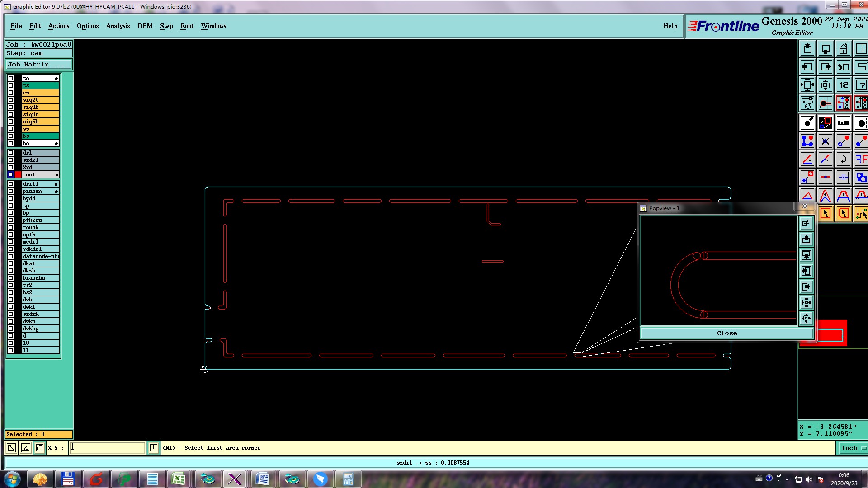Image resolution: width=868 pixels, height=488 pixels.
Task: Check the sig2t layer box
Action: [x=11, y=100]
